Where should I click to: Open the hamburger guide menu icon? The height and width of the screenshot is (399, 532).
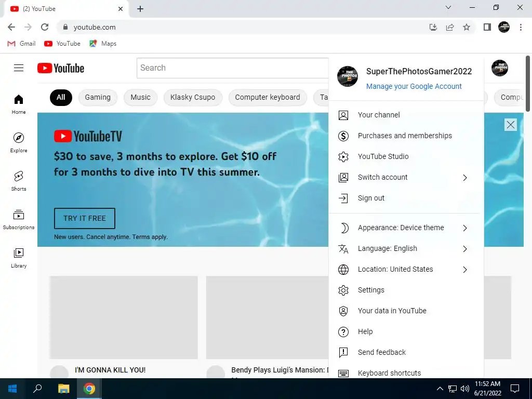(x=19, y=68)
